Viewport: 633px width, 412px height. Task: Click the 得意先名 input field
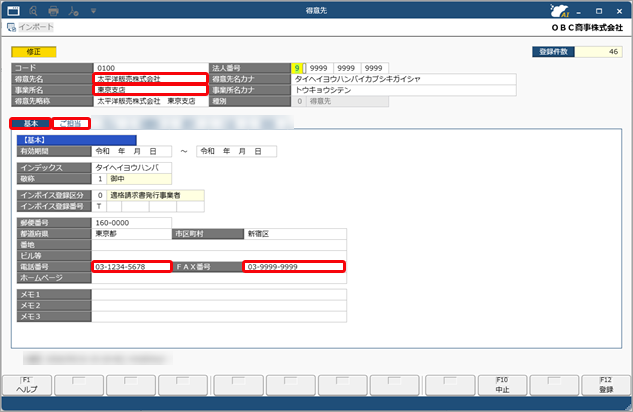pyautogui.click(x=151, y=79)
